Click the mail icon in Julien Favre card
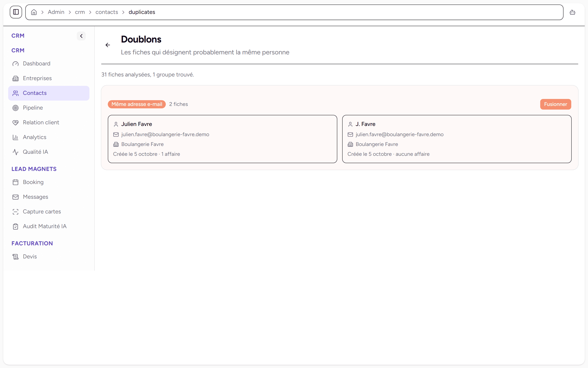Image resolution: width=588 pixels, height=368 pixels. (x=116, y=135)
